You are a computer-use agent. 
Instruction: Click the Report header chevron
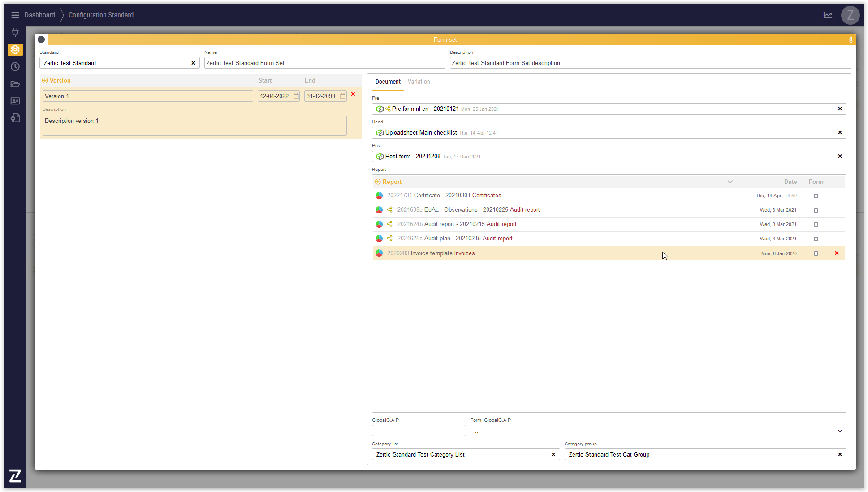730,182
